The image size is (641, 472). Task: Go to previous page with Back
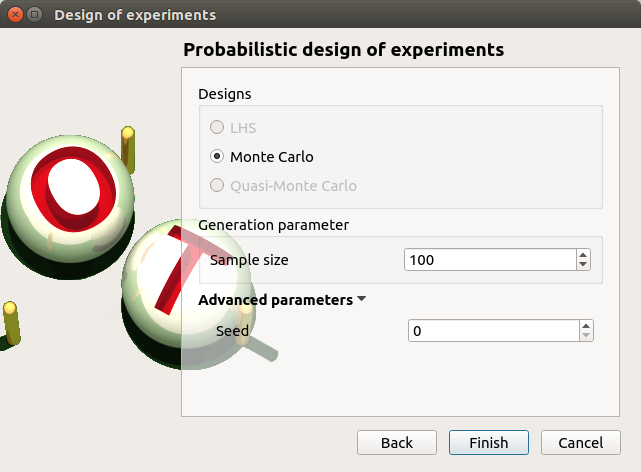tap(396, 443)
